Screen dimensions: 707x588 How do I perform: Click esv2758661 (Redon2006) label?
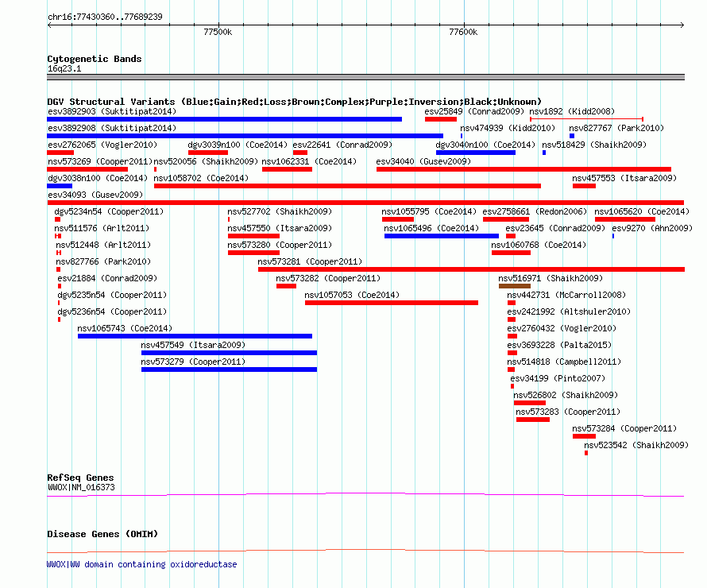535,211
